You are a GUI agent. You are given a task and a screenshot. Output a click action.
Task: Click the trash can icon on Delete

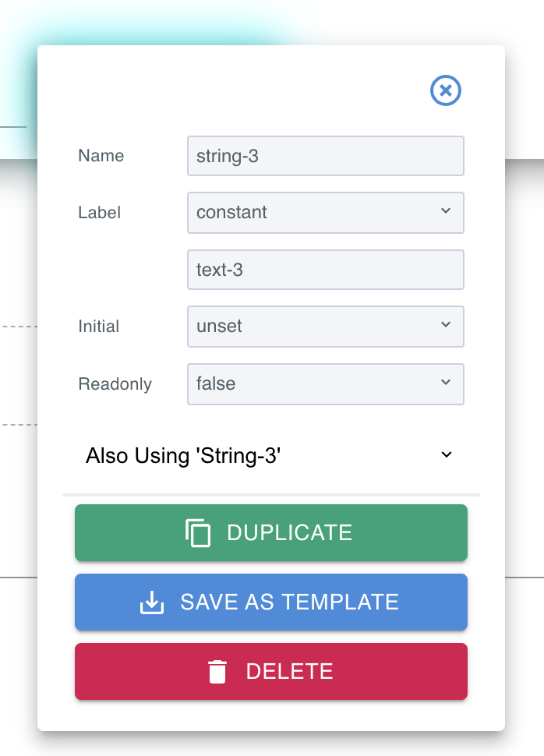click(217, 672)
